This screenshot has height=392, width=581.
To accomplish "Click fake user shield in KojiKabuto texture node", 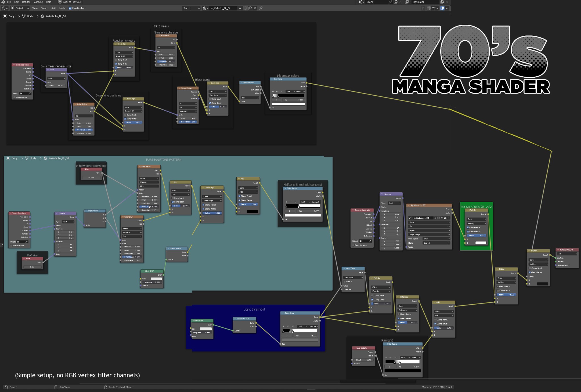I will click(x=439, y=218).
